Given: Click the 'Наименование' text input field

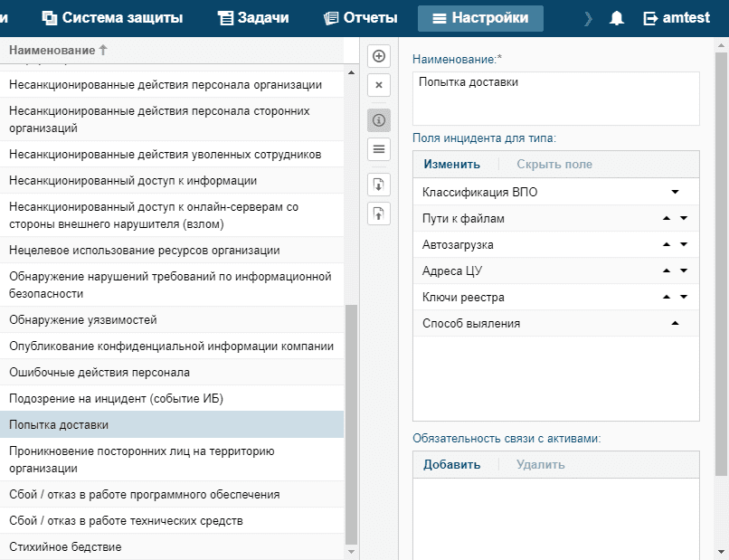Looking at the screenshot, I should 555,98.
